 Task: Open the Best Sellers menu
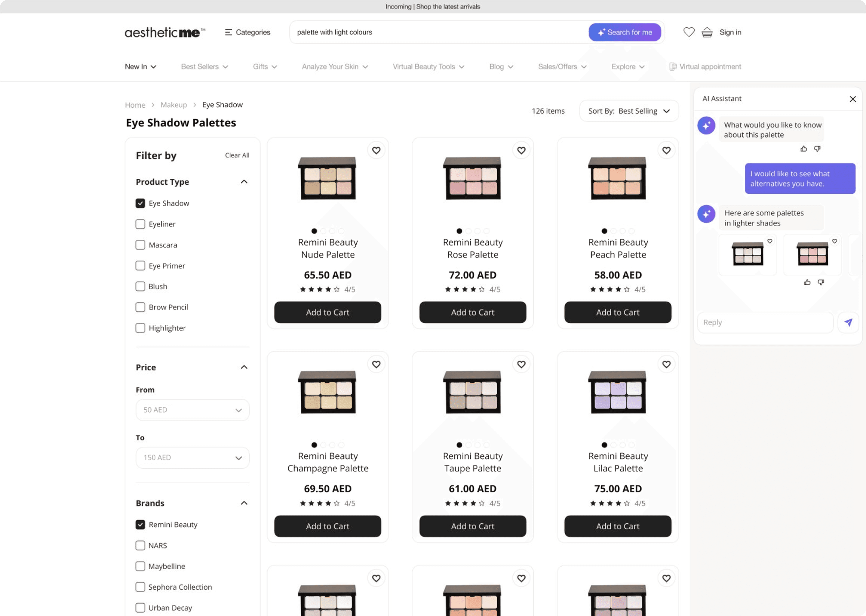[x=204, y=67]
